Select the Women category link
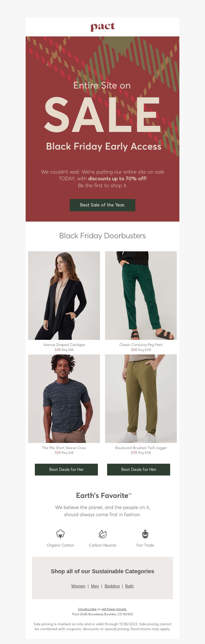The width and height of the screenshot is (205, 644). tap(78, 586)
